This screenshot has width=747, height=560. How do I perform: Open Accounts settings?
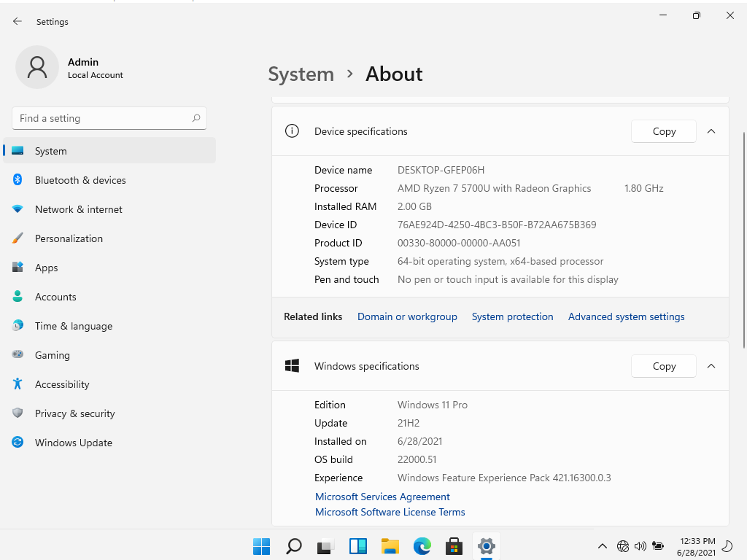[109, 297]
